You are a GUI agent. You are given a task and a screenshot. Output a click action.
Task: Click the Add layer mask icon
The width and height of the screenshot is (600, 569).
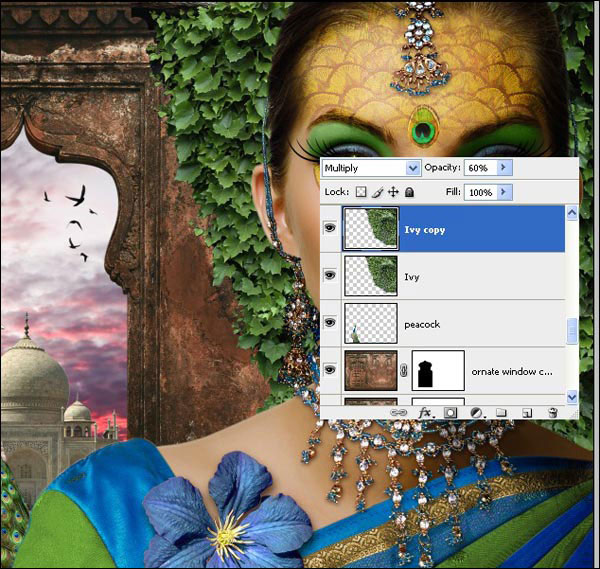450,412
